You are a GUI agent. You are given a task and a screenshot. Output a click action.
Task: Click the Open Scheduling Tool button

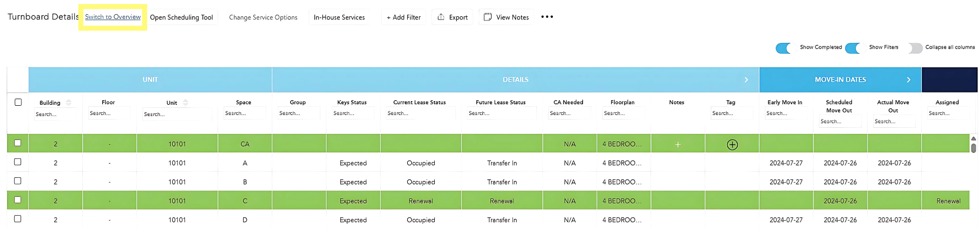click(x=181, y=17)
